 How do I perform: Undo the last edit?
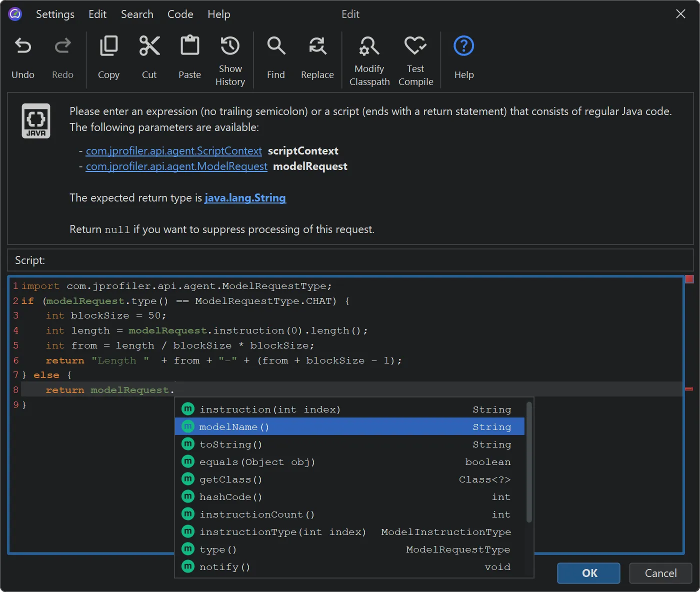pyautogui.click(x=22, y=57)
